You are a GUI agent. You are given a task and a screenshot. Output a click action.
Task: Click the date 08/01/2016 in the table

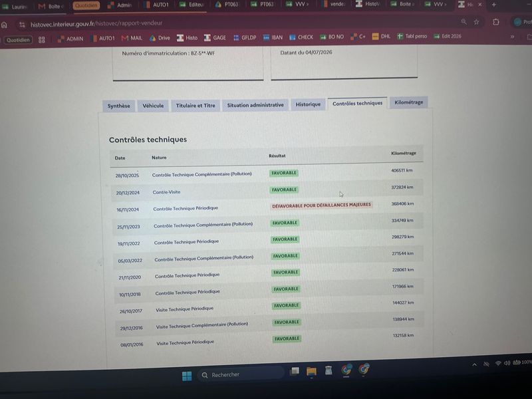coord(132,344)
